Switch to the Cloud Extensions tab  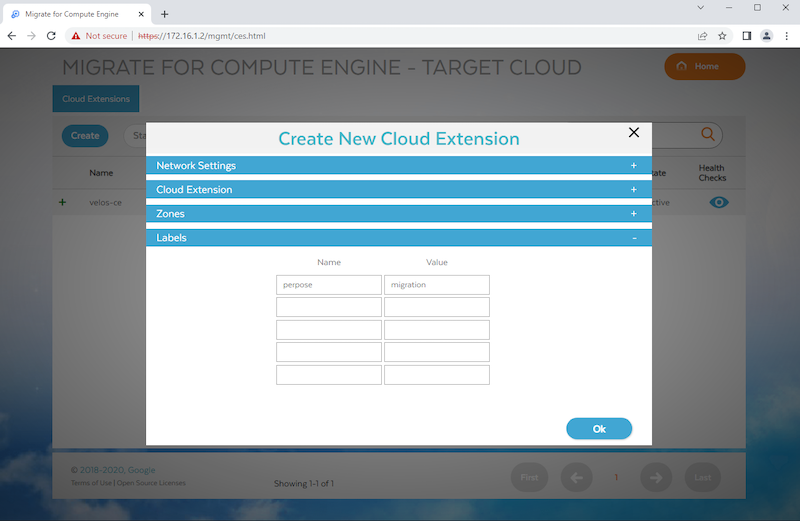pos(96,99)
